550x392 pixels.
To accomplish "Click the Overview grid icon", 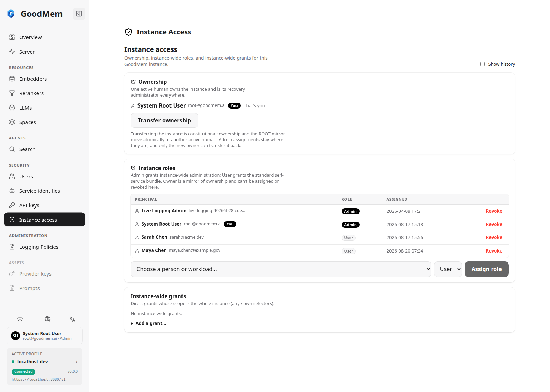I will (12, 37).
